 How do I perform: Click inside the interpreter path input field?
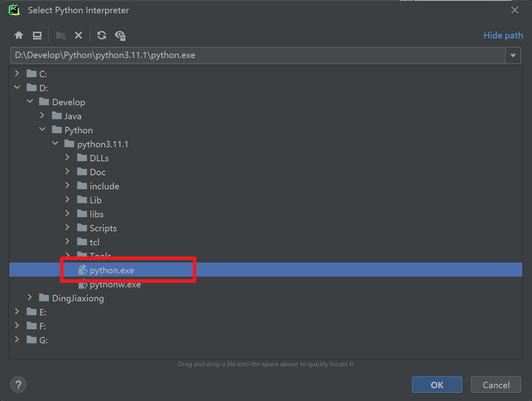click(160, 55)
